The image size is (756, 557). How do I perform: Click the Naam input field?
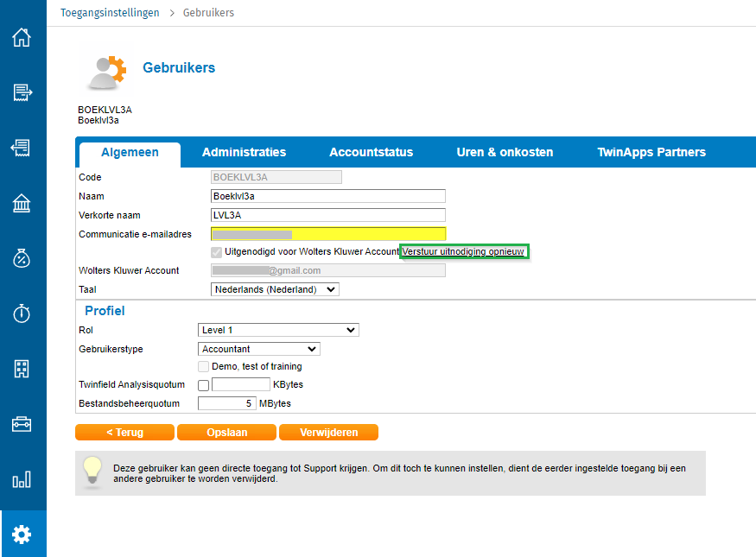point(328,196)
